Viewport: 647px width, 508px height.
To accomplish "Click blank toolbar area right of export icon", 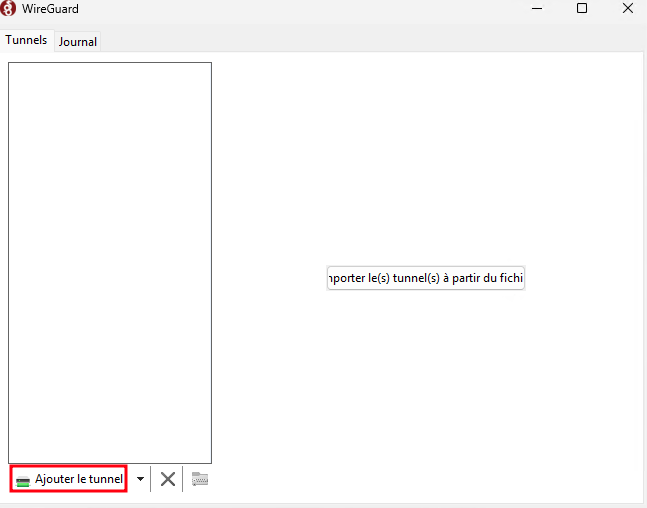I will [x=425, y=479].
